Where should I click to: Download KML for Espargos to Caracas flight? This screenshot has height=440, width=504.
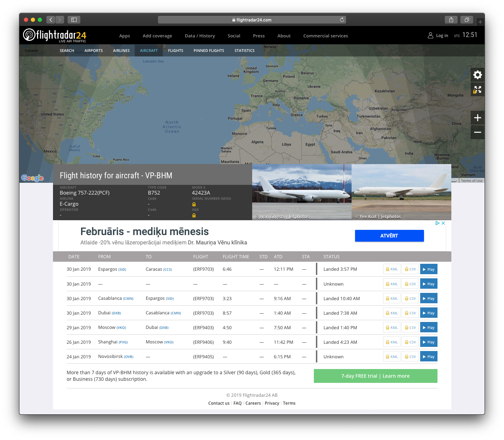(x=392, y=269)
